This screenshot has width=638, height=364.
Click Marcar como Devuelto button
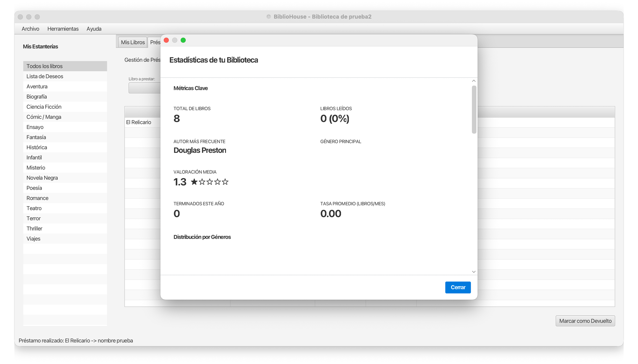pos(585,321)
